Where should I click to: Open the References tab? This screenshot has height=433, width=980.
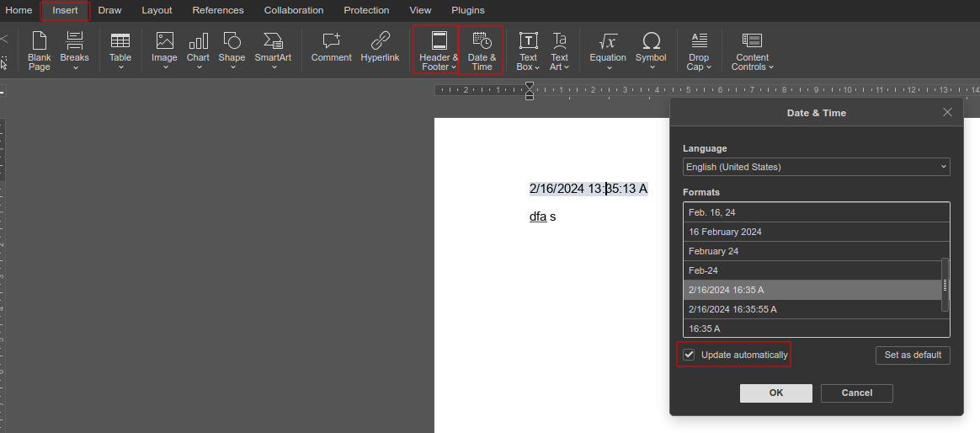(217, 10)
